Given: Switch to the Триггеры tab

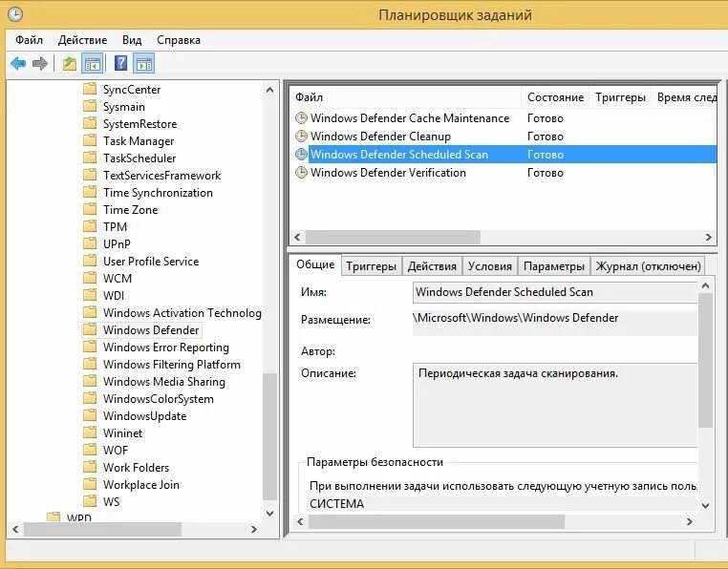Looking at the screenshot, I should pos(371,266).
